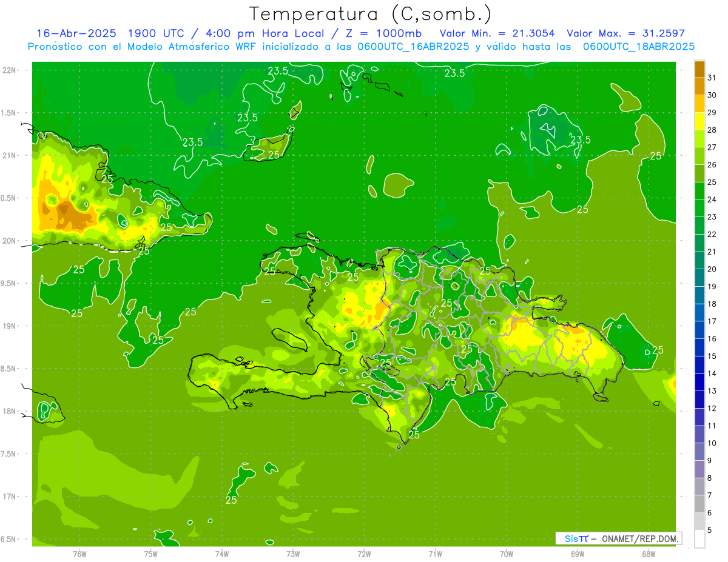The width and height of the screenshot is (728, 562).
Task: Click the '69W' longitude axis label
Action: point(578,554)
